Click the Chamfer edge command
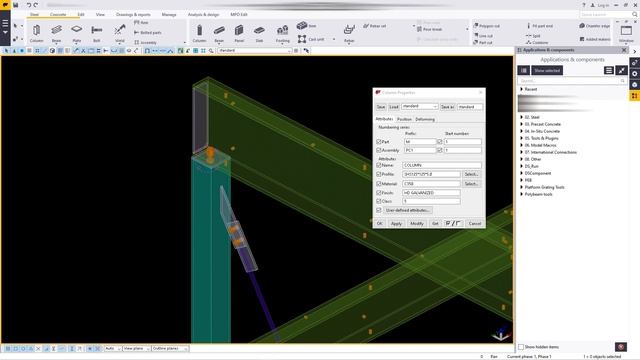The image size is (640, 360). pos(594,26)
